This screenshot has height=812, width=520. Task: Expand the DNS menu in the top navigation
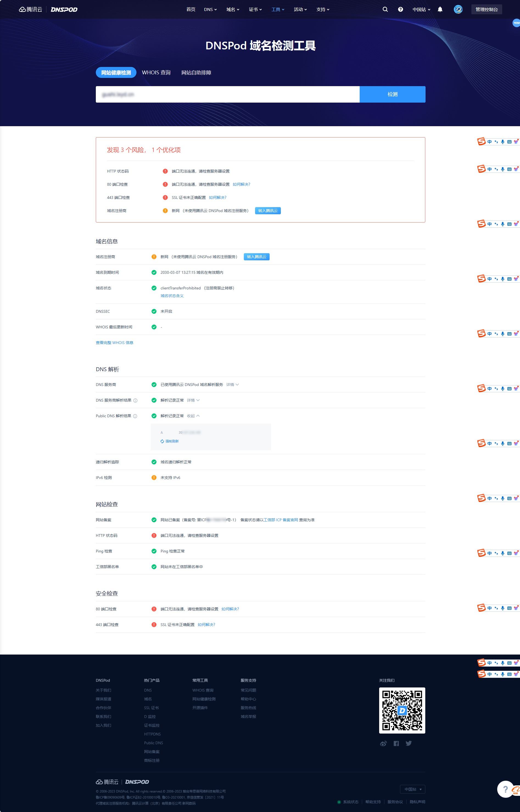click(210, 9)
